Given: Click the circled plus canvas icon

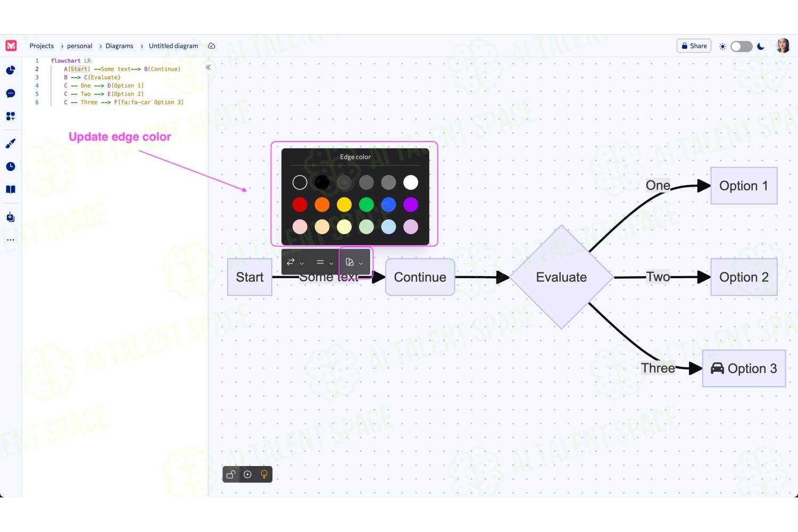Looking at the screenshot, I should click(247, 475).
